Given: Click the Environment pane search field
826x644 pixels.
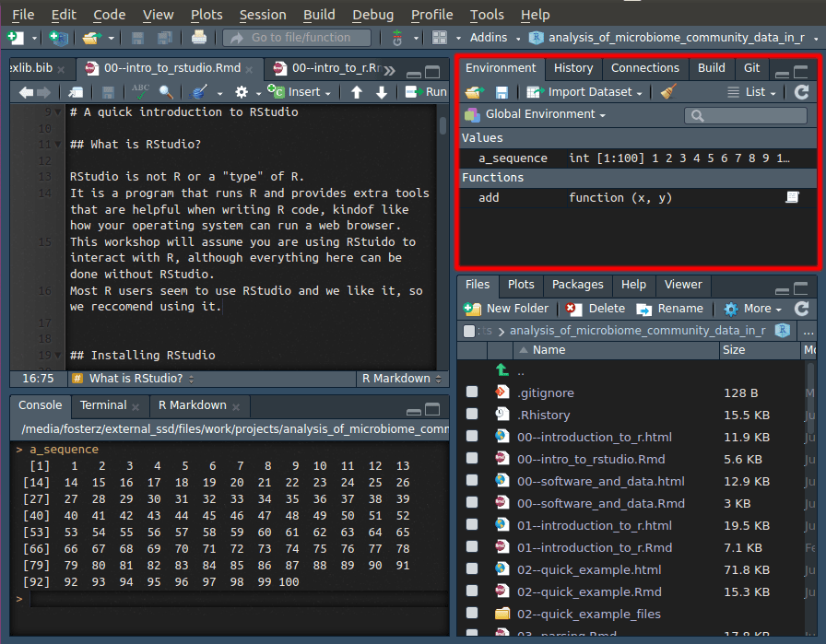Looking at the screenshot, I should (x=746, y=115).
